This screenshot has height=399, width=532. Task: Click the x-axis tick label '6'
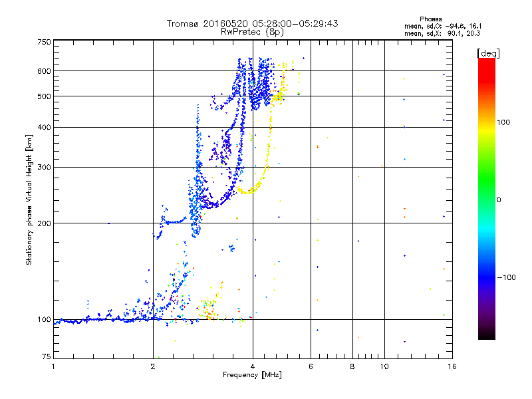pyautogui.click(x=311, y=367)
